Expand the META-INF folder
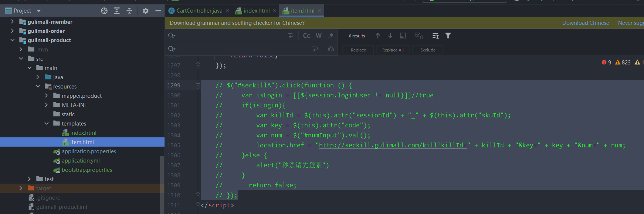 [46, 105]
